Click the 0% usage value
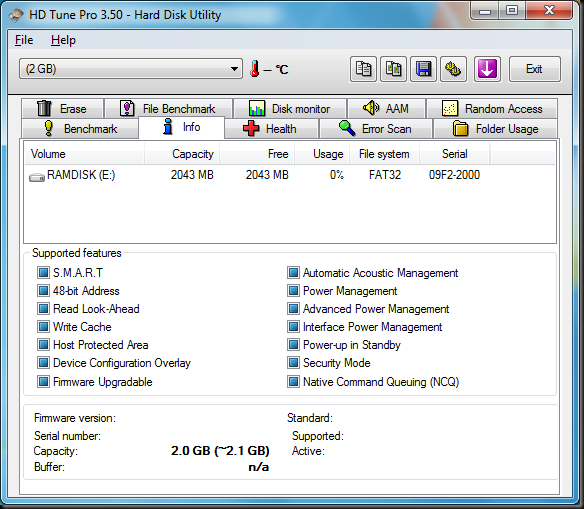This screenshot has width=584, height=509. click(x=337, y=175)
